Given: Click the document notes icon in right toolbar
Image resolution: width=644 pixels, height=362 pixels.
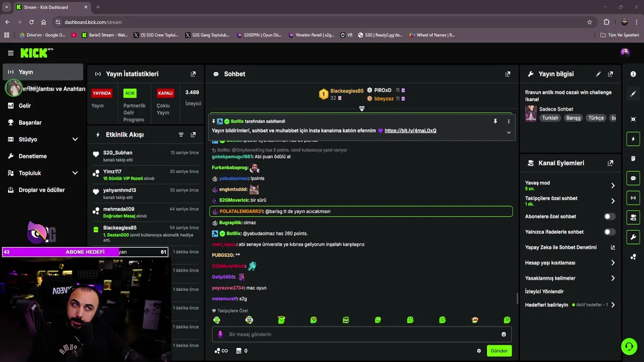Looking at the screenshot, I should point(633,158).
